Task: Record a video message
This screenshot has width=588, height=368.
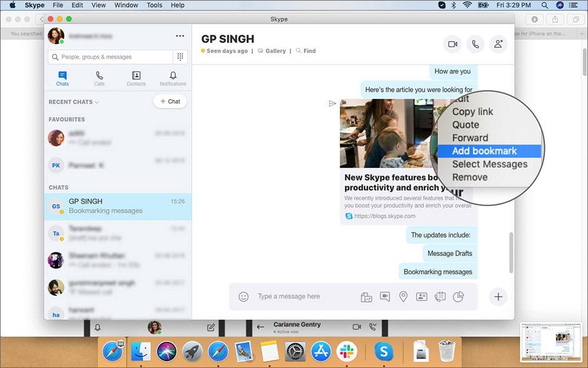Action: (x=385, y=297)
